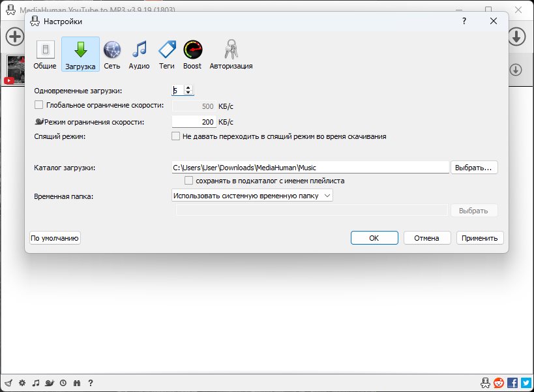
Task: Click the question mark help icon in dialog title
Action: click(464, 21)
